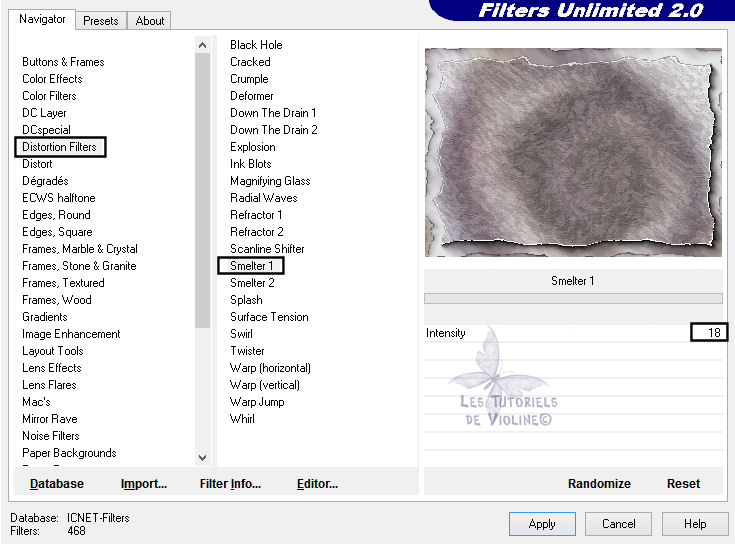Choose Smelter 1 filter from list
This screenshot has width=735, height=544.
pyautogui.click(x=252, y=266)
